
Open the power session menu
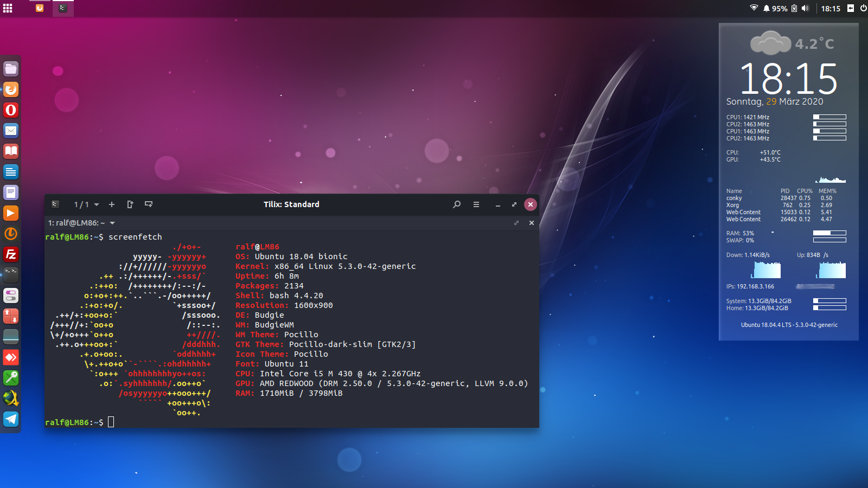[x=864, y=8]
